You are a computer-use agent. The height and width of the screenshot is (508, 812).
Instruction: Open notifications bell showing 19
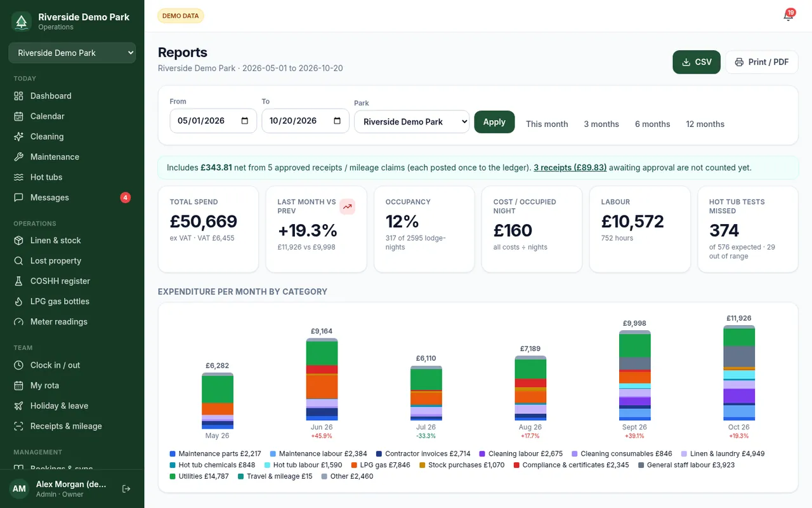tap(789, 16)
